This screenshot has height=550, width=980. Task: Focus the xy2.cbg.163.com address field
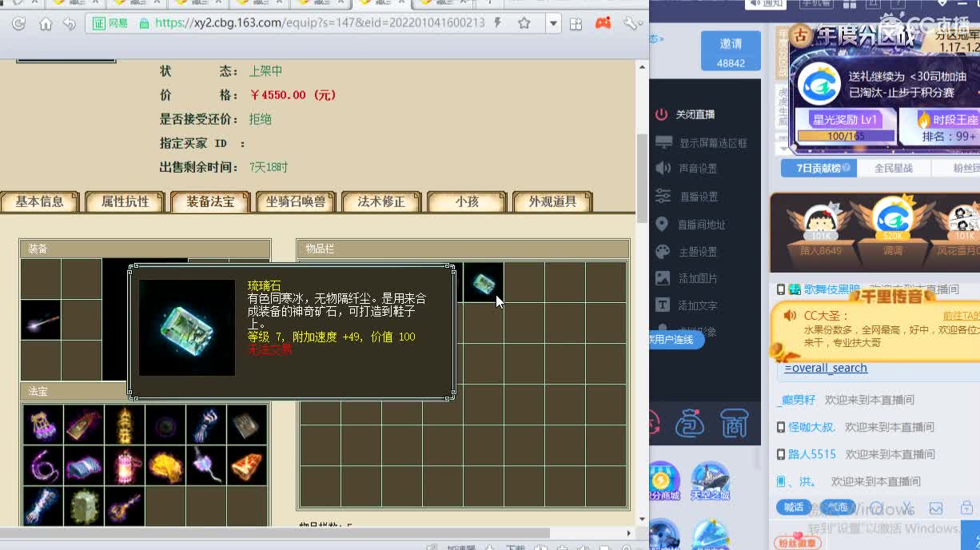[320, 23]
